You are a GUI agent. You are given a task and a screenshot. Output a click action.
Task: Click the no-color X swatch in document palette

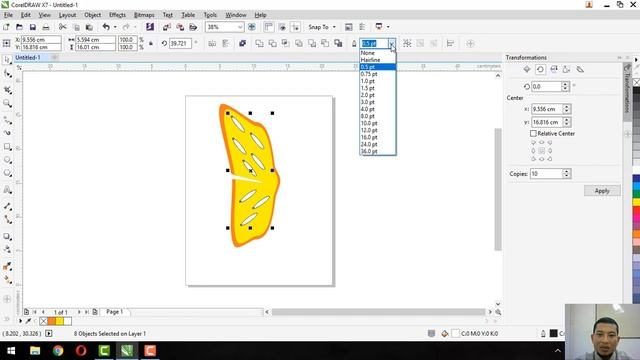coord(43,321)
